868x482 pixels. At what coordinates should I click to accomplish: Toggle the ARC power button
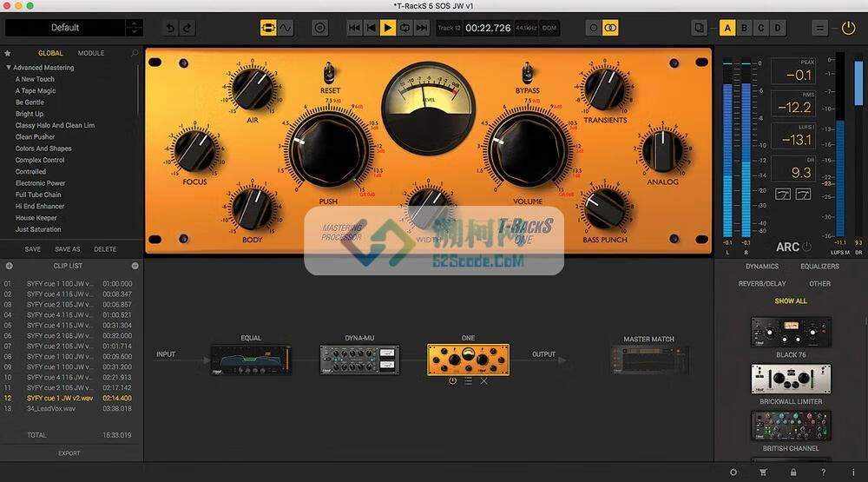[806, 247]
